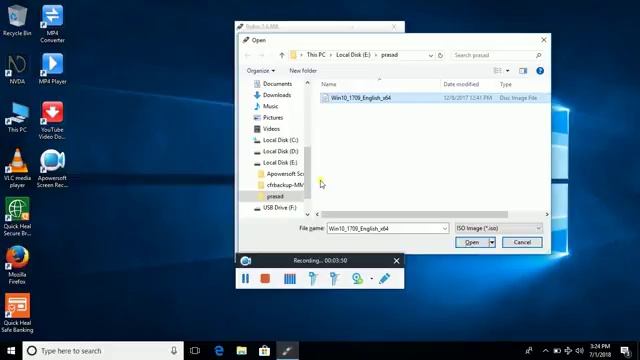Select USB Drive (F:) in the navigation pane
This screenshot has height=360, width=640.
(279, 208)
